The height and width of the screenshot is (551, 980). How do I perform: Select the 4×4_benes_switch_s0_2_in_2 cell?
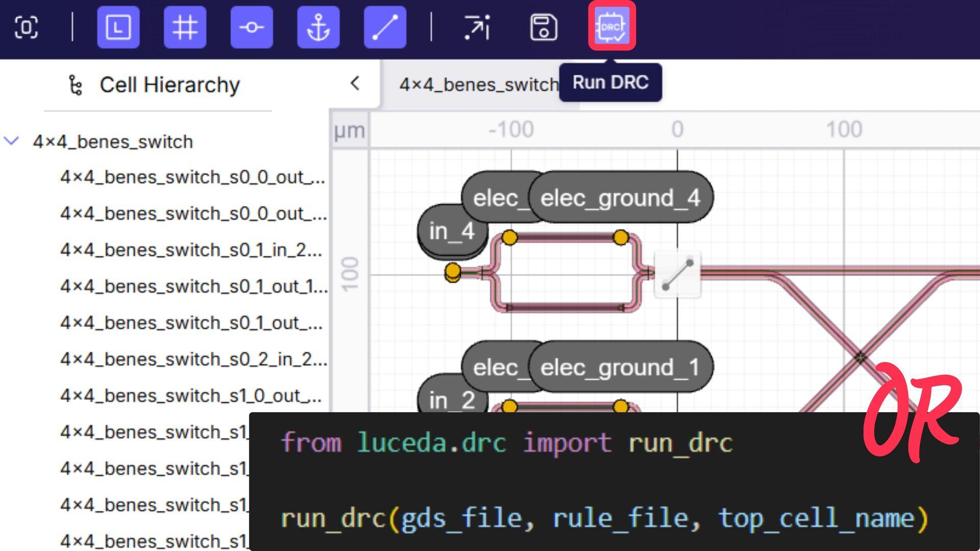(x=193, y=359)
